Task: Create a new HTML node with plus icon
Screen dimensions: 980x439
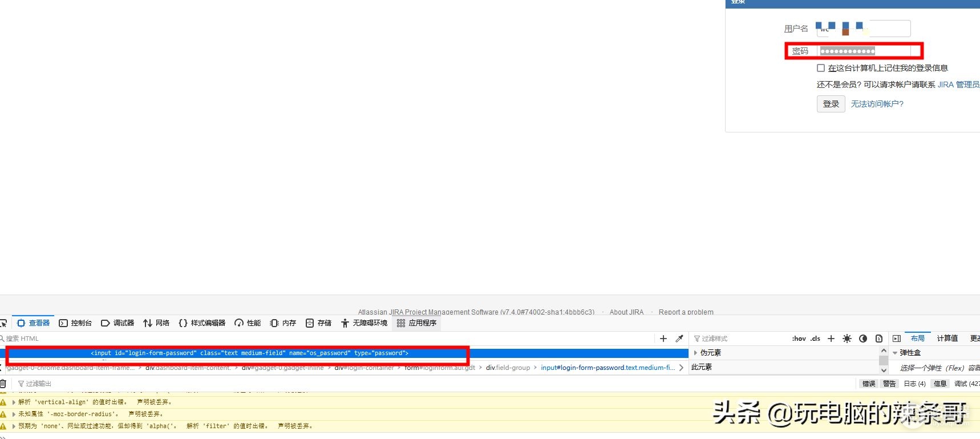Action: pos(663,339)
